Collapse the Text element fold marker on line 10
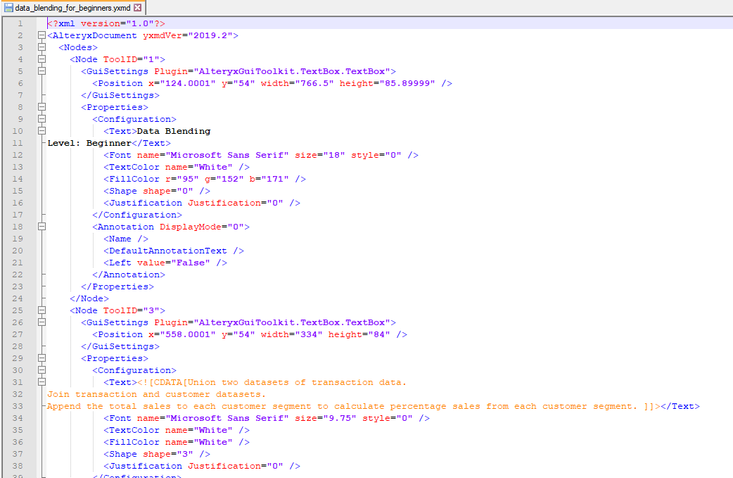This screenshot has height=478, width=733. click(x=42, y=131)
